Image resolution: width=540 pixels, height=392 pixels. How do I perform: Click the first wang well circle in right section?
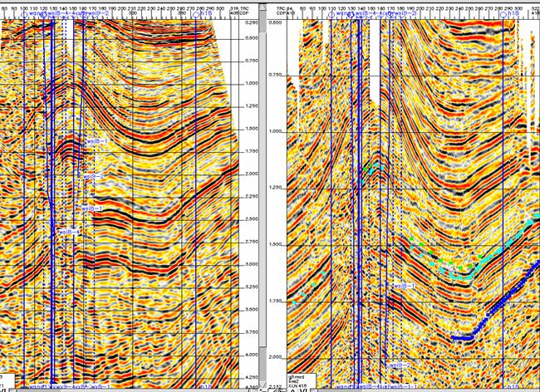point(331,14)
